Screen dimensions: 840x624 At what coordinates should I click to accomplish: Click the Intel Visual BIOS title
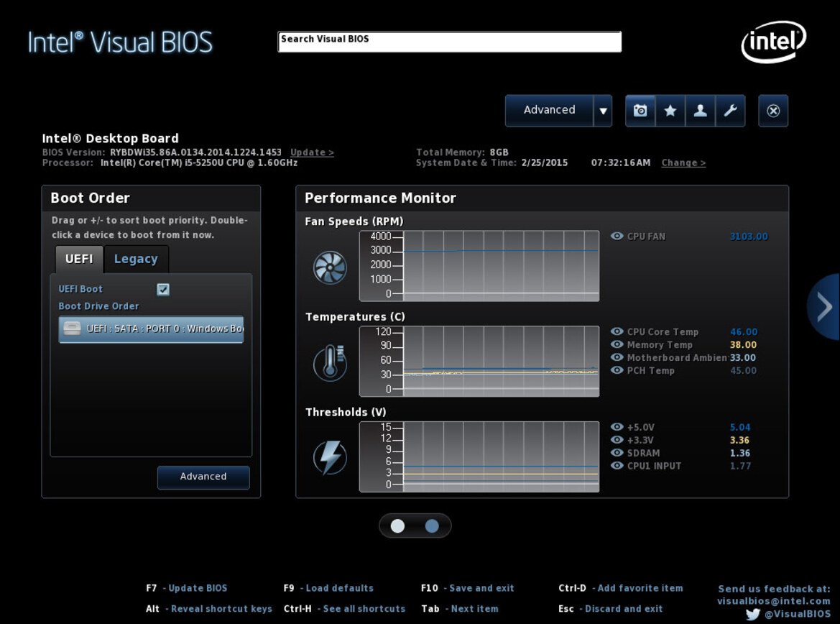(120, 42)
